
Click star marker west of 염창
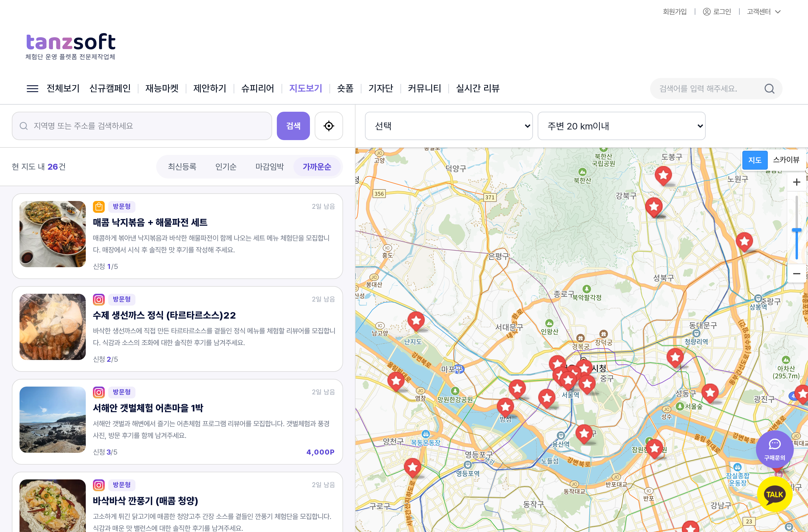tap(396, 381)
